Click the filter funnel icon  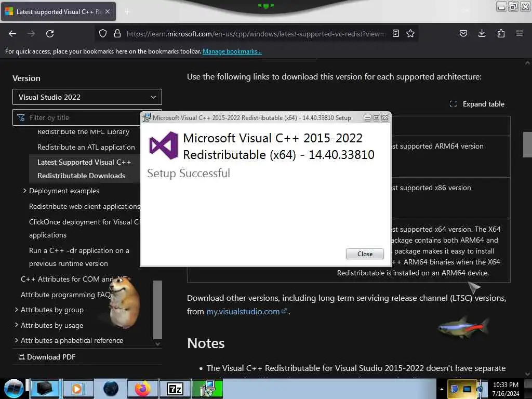[x=21, y=118]
